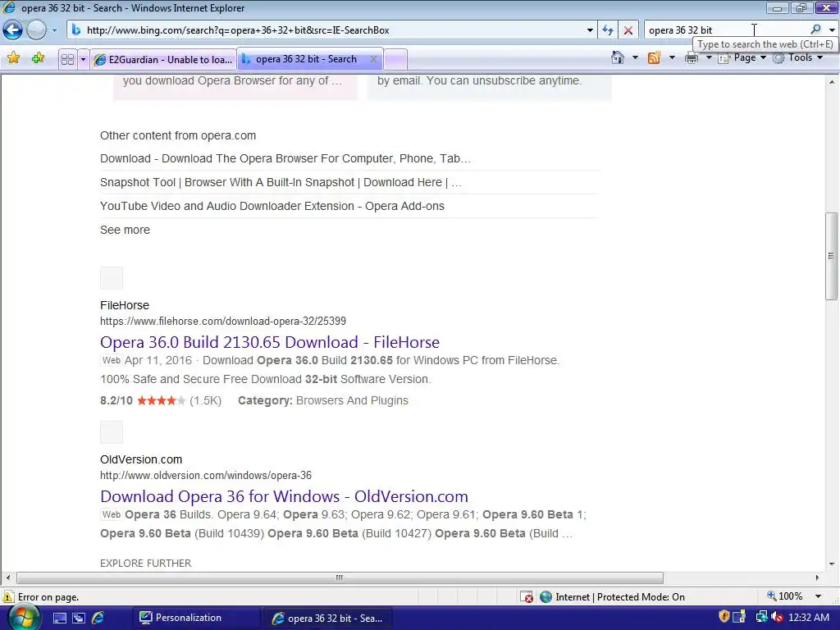Launch Internet Explorer from quick launch
The height and width of the screenshot is (630, 840).
[98, 619]
